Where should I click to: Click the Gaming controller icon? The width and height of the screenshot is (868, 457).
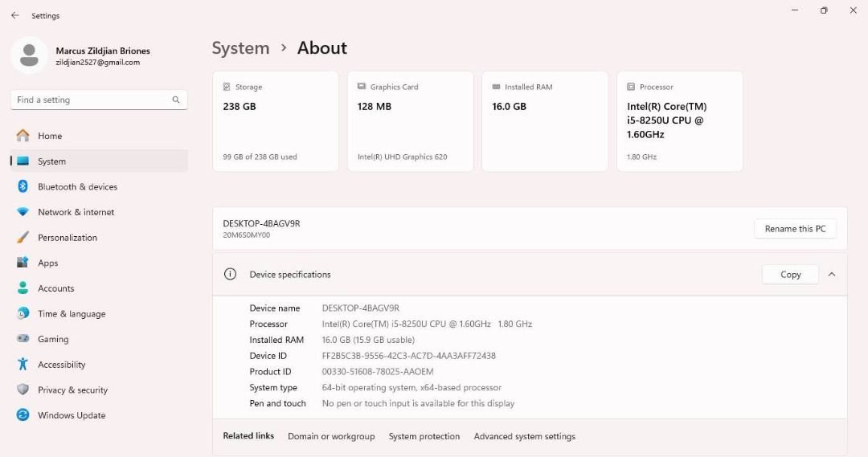(23, 339)
